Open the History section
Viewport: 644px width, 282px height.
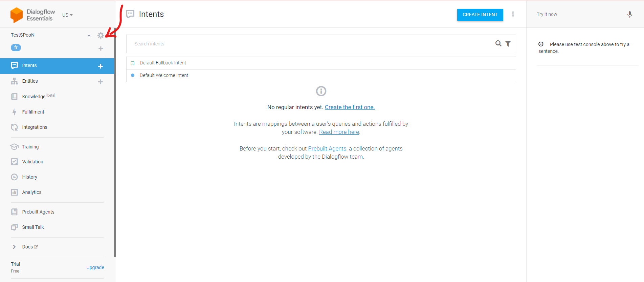coord(29,177)
